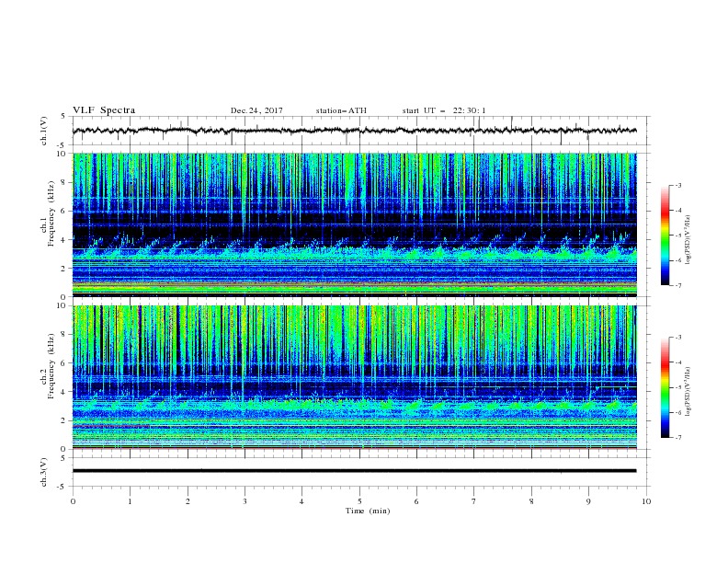Click the ch.1 voltage waveform trace
Image resolution: width=728 pixels, height=563 pixels.
point(354,131)
